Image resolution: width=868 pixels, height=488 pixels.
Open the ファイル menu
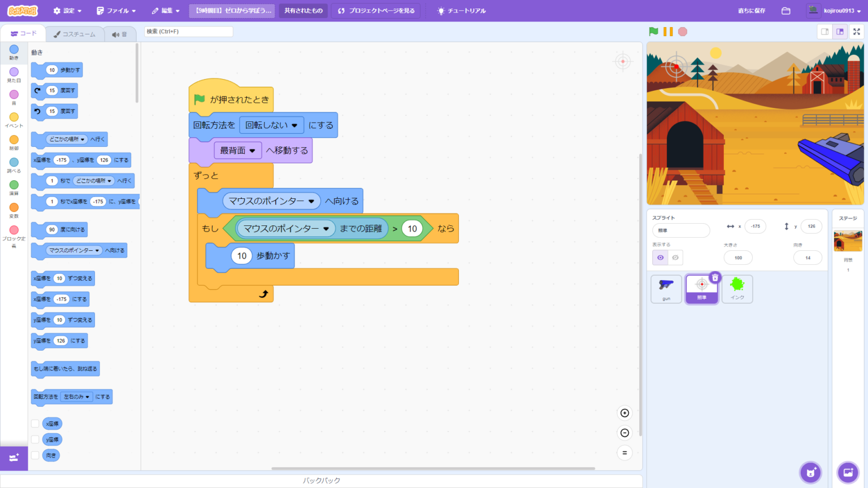[x=116, y=10]
